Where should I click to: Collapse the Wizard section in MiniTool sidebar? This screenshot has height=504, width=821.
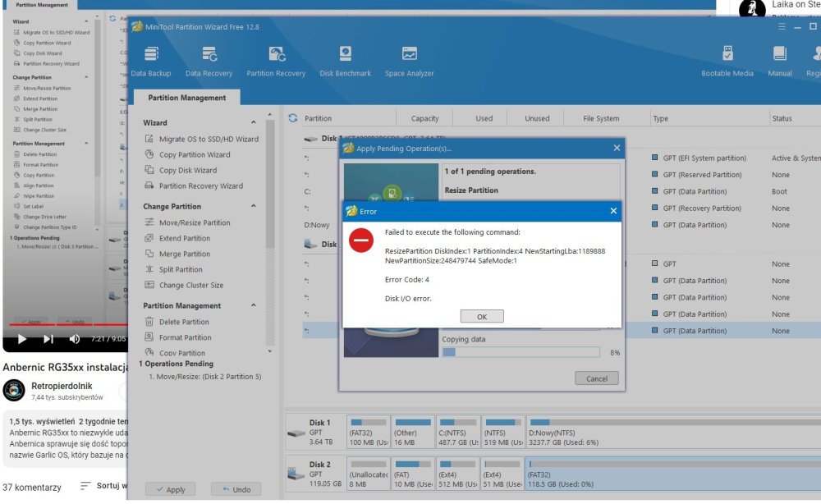[x=254, y=122]
